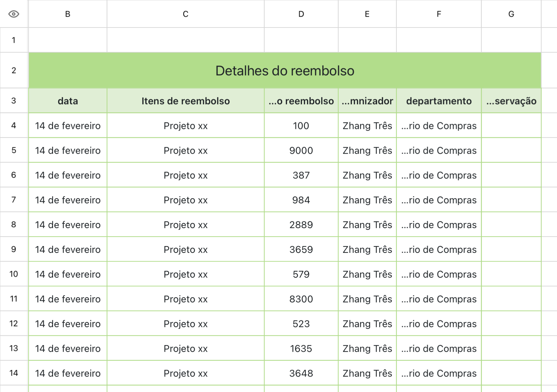Select column D header
This screenshot has height=392, width=557.
tap(301, 14)
